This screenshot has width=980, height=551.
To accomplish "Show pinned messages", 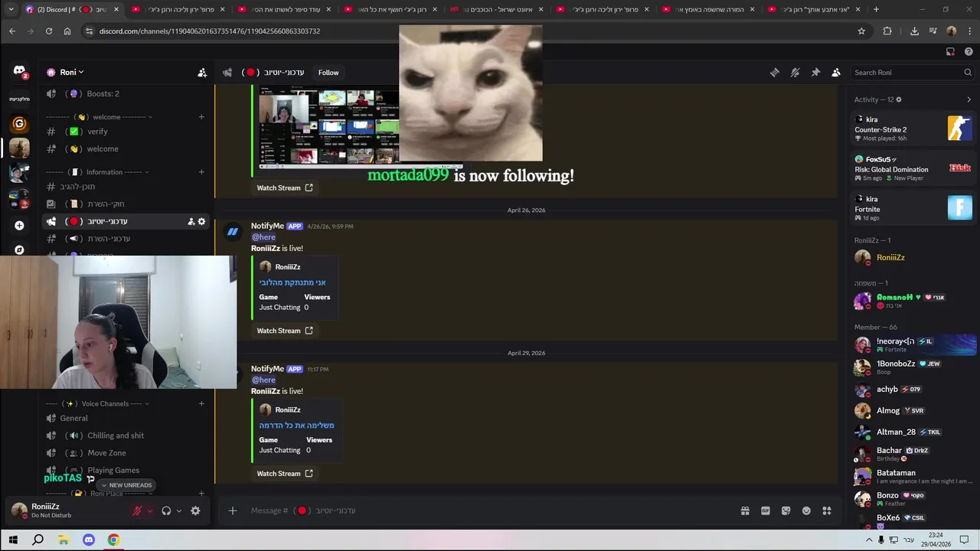I will pos(815,73).
